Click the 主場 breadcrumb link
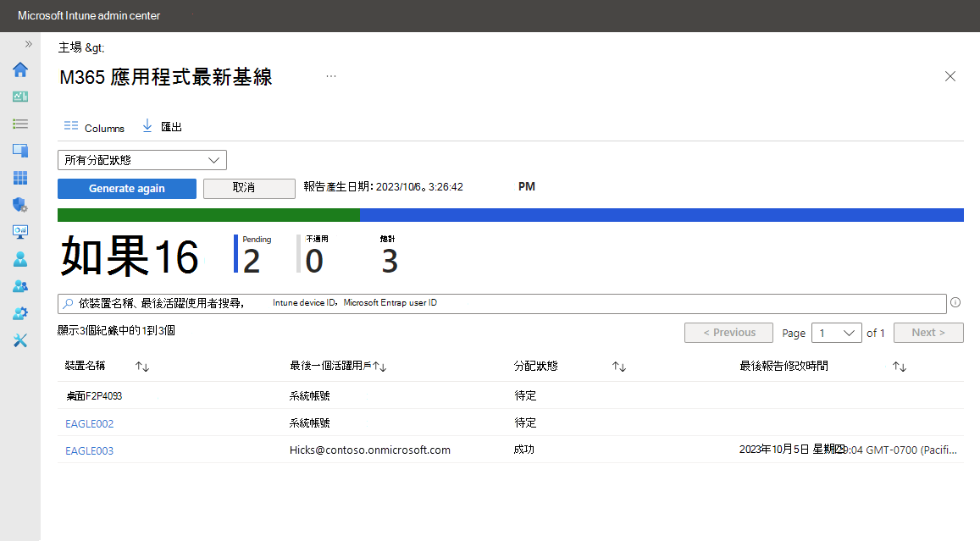 tap(70, 47)
